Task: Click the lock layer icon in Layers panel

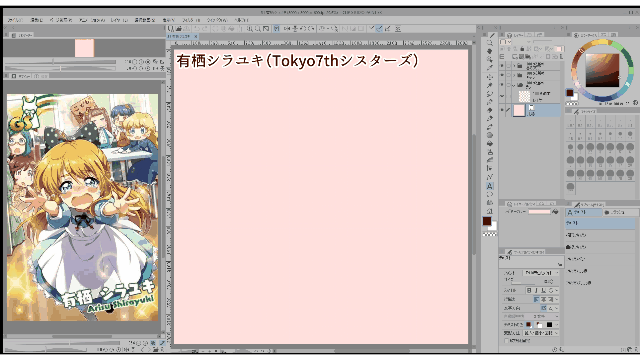Action: pyautogui.click(x=522, y=49)
